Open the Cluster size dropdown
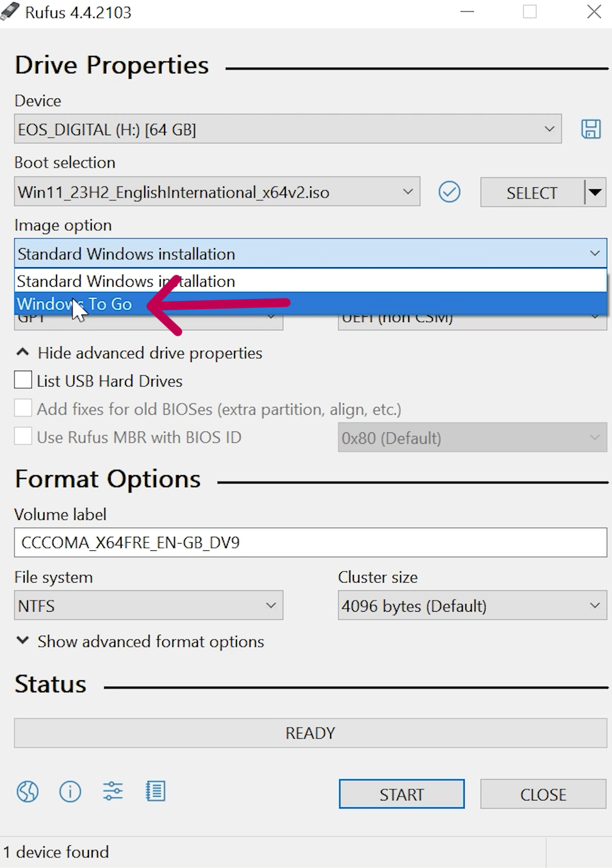The width and height of the screenshot is (612, 868). pyautogui.click(x=473, y=605)
